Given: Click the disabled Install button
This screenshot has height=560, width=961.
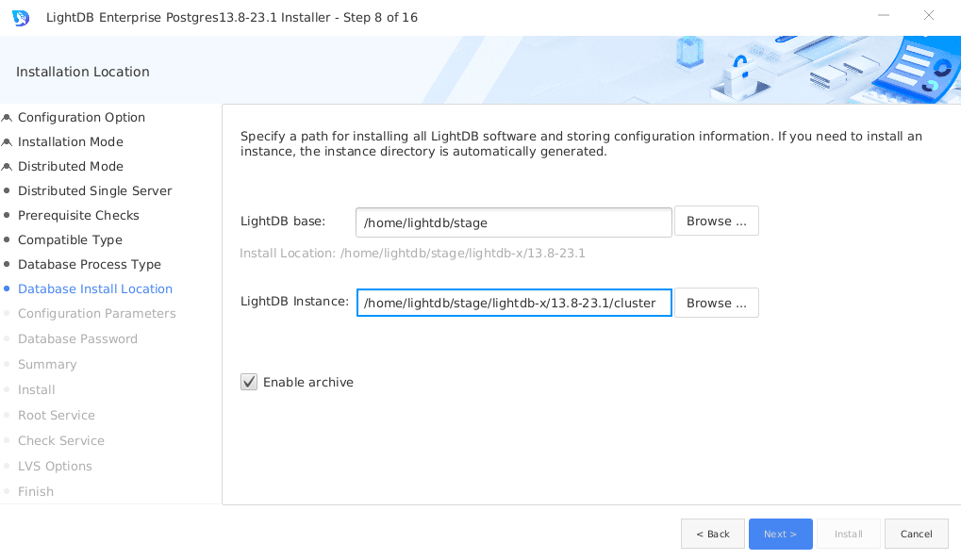Looking at the screenshot, I should 848,535.
